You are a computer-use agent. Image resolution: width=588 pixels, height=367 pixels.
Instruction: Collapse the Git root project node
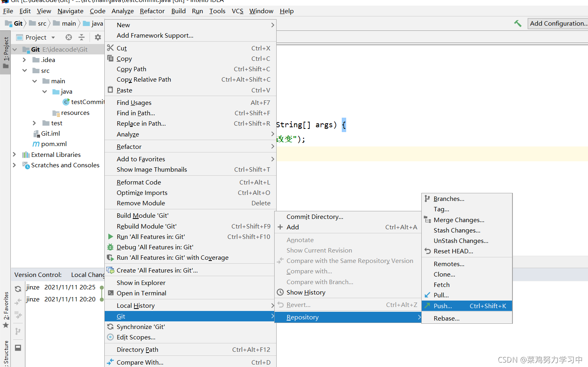pos(15,49)
